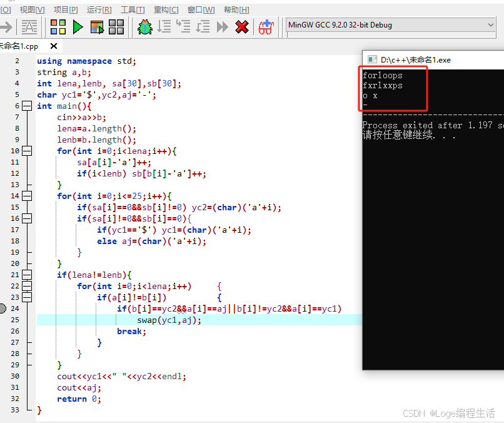Click the 'return 0;' line
Screen dimensions: 504x423
pyautogui.click(x=79, y=399)
